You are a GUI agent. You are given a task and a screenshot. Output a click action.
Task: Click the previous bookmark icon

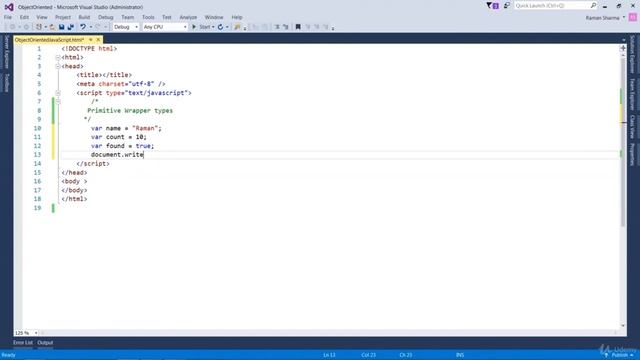point(308,27)
